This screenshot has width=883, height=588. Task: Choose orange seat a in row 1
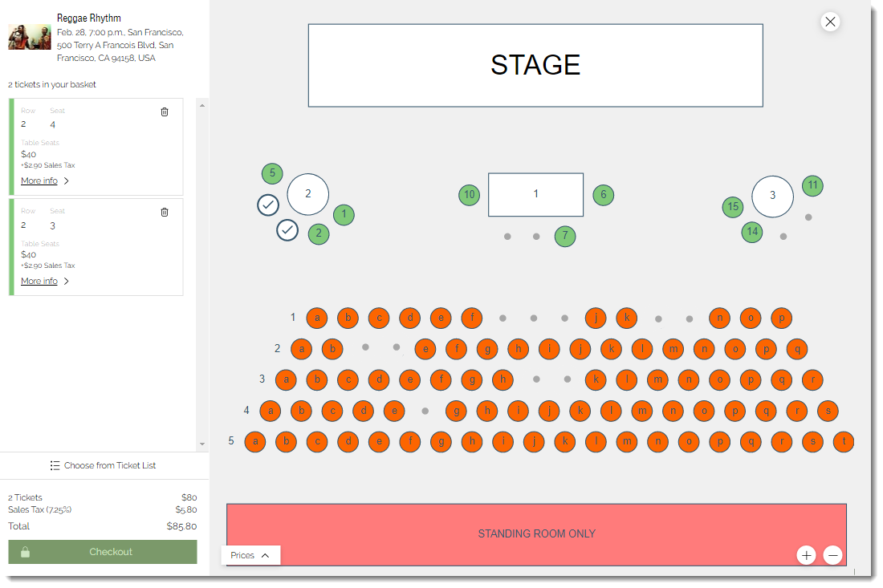[x=317, y=318]
